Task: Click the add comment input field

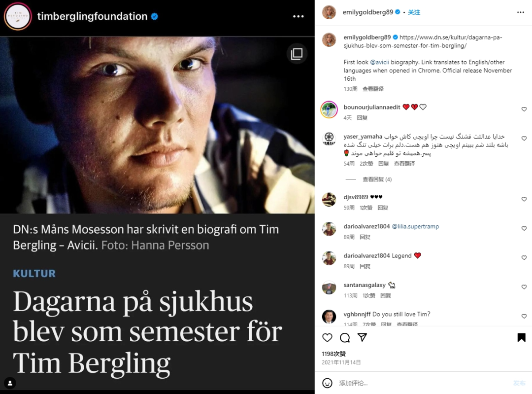Action: 424,383
